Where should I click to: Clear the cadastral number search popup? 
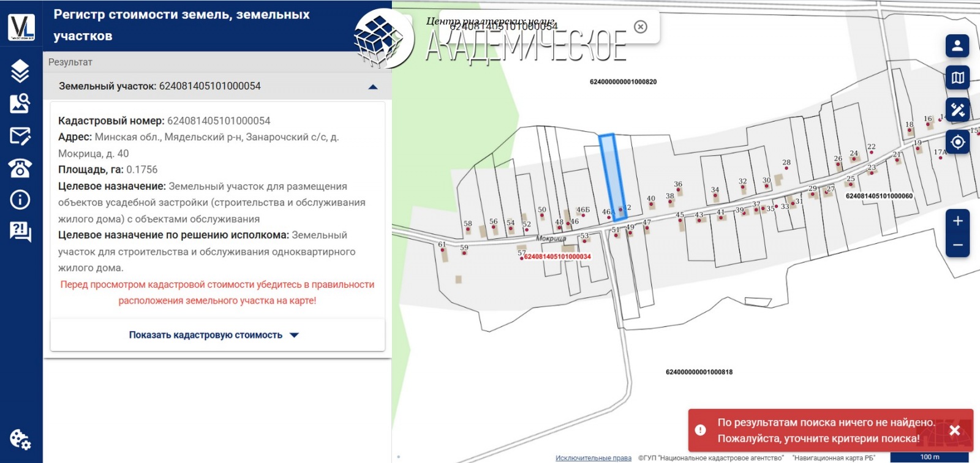640,27
